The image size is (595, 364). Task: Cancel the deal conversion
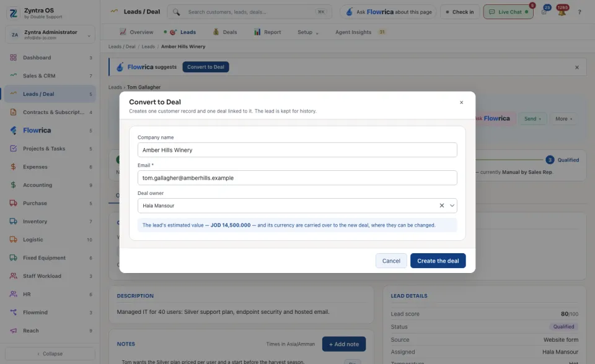391,261
